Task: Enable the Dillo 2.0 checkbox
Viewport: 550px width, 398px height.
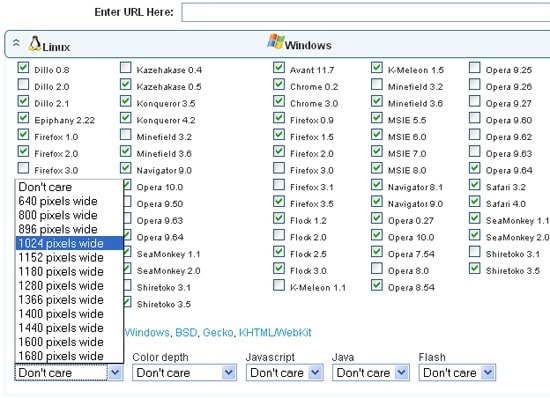Action: coord(23,84)
